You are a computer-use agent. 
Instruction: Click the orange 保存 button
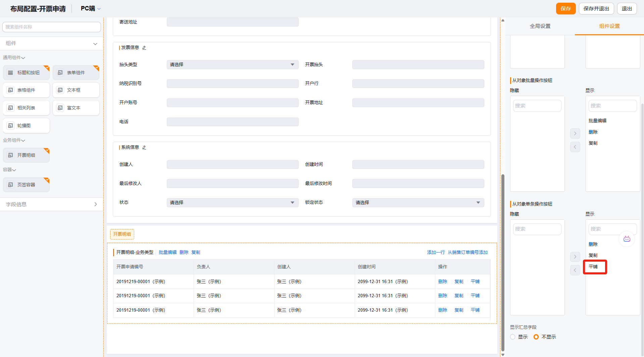pos(565,9)
